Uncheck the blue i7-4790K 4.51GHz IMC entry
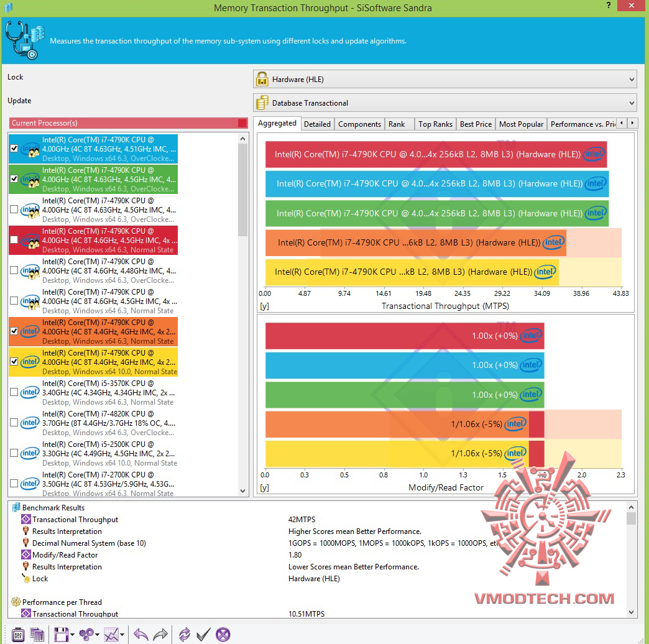The image size is (649, 644). [x=14, y=148]
